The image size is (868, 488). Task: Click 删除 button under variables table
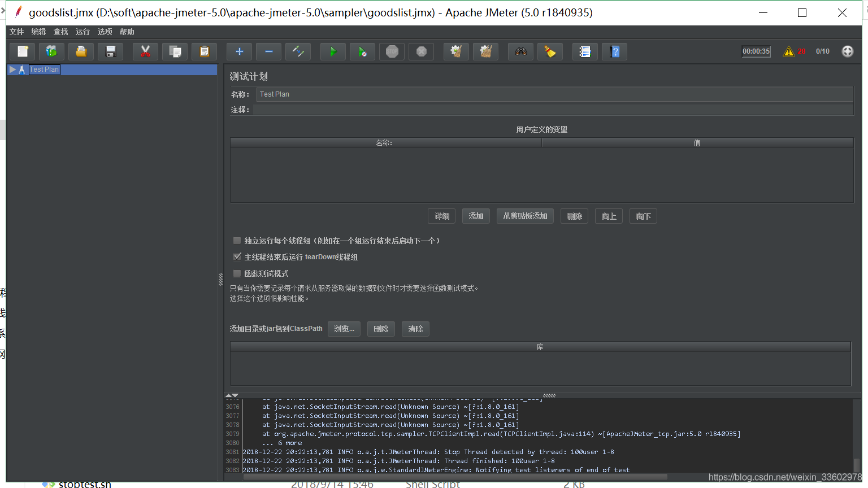coord(575,216)
